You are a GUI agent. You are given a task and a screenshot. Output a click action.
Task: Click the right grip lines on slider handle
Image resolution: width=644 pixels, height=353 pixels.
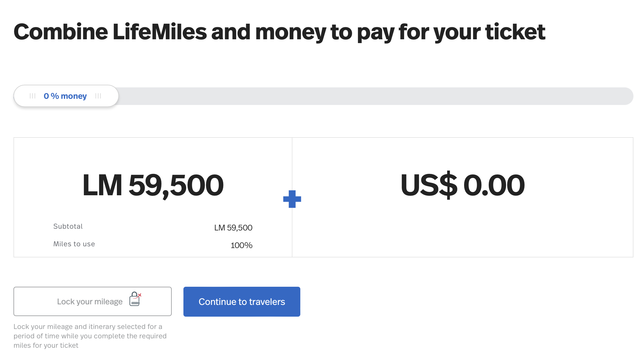[x=98, y=96]
